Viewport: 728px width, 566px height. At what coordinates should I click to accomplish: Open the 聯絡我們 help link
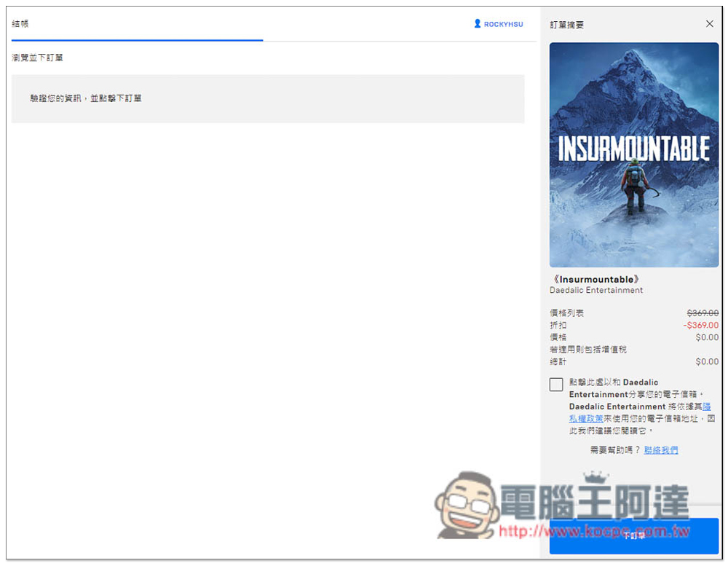coord(661,450)
